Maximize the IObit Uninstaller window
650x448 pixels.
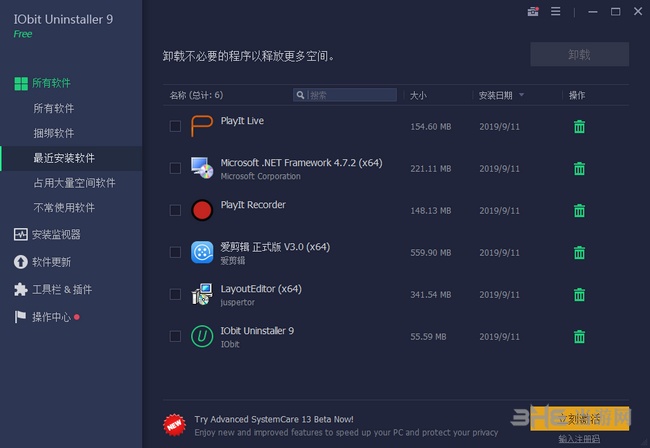[x=616, y=12]
